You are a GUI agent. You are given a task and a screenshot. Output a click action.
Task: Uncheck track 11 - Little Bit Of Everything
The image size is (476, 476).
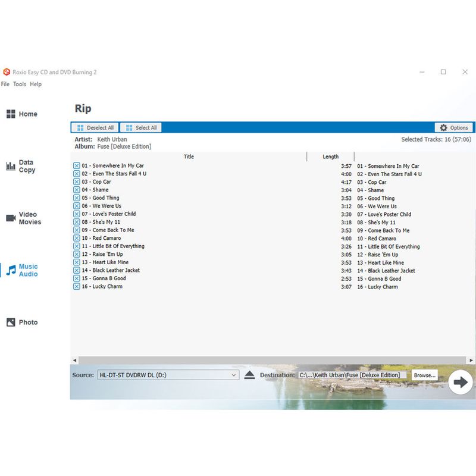(x=77, y=246)
